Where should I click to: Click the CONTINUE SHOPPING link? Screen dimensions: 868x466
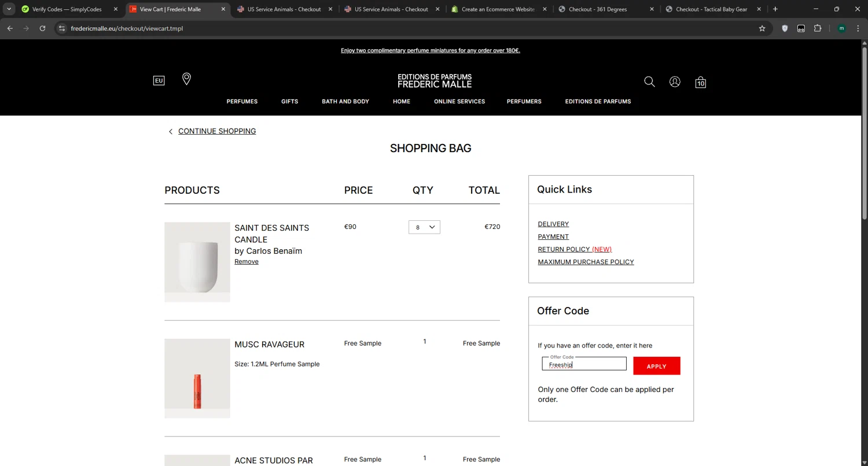click(x=217, y=131)
